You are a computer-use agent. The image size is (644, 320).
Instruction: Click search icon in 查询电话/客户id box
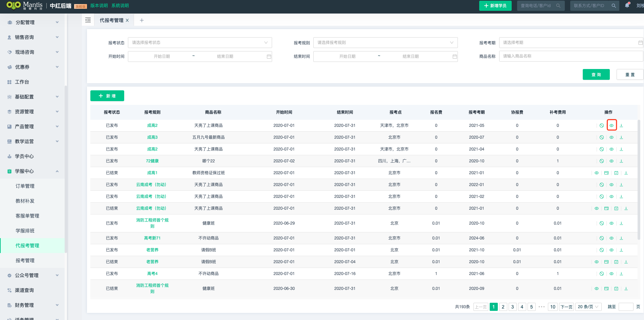tap(558, 6)
